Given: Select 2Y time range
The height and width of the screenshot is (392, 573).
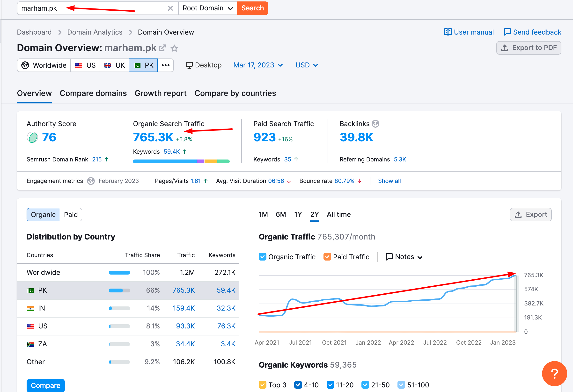Looking at the screenshot, I should tap(314, 214).
